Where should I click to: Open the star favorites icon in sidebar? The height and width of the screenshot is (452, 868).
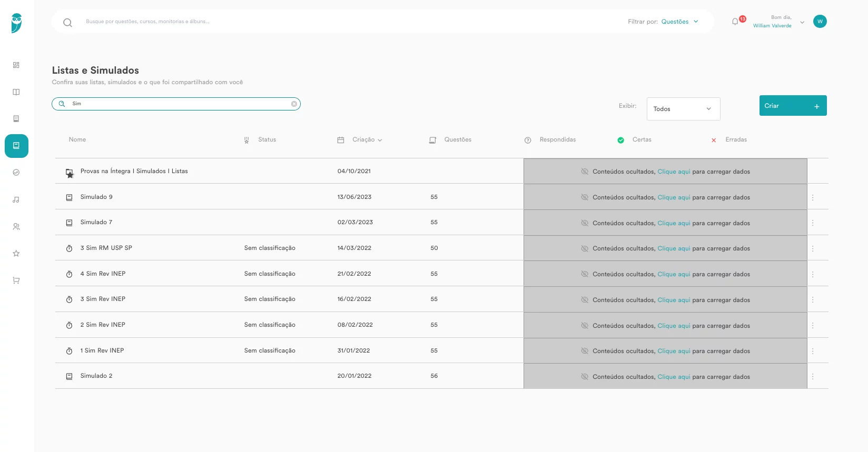[x=16, y=254]
